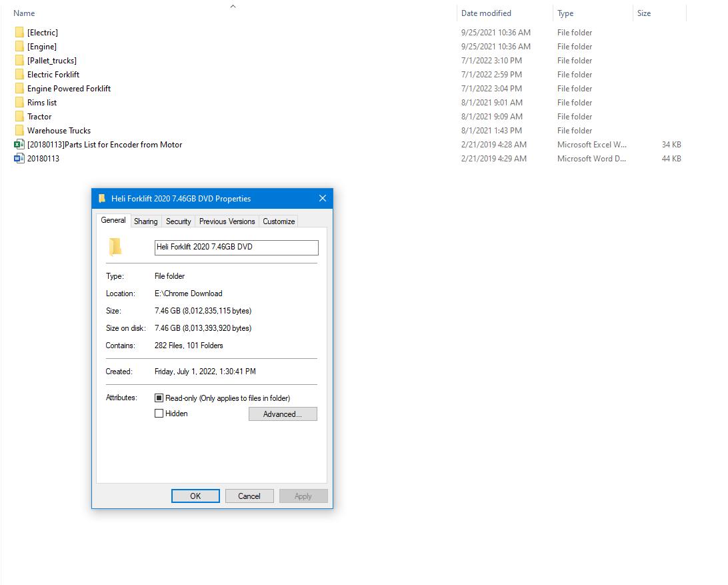The image size is (728, 585).
Task: Switch to the General tab
Action: pos(113,220)
